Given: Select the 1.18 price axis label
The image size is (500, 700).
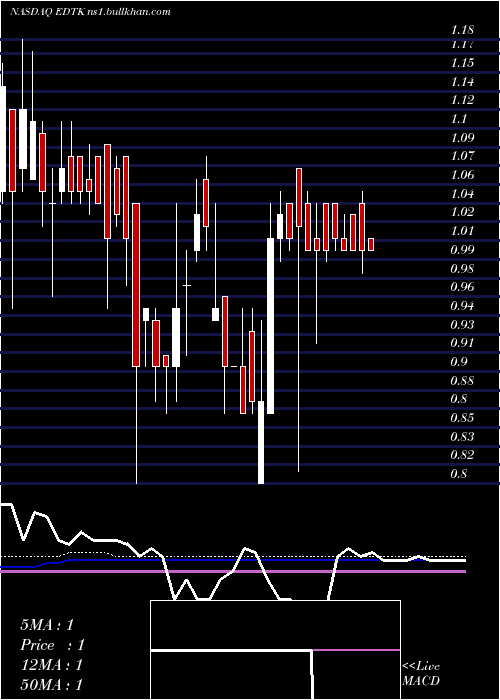Looking at the screenshot, I should coord(462,30).
